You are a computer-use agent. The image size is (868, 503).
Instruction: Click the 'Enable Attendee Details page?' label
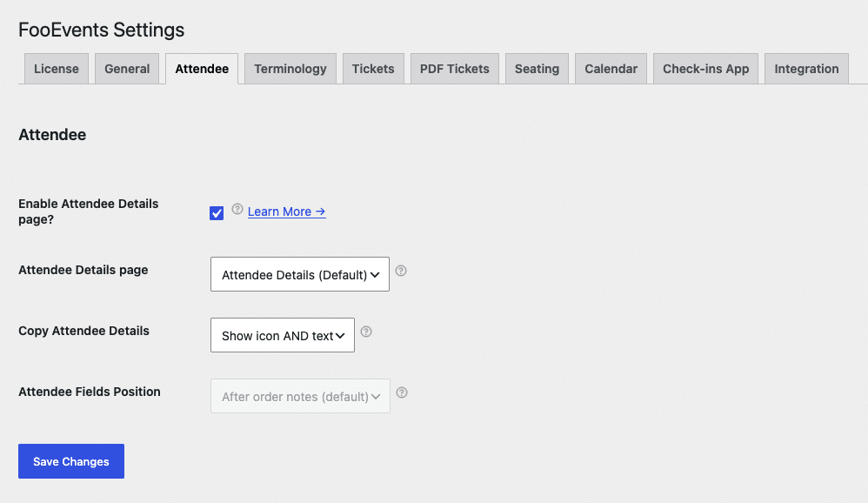pyautogui.click(x=89, y=211)
